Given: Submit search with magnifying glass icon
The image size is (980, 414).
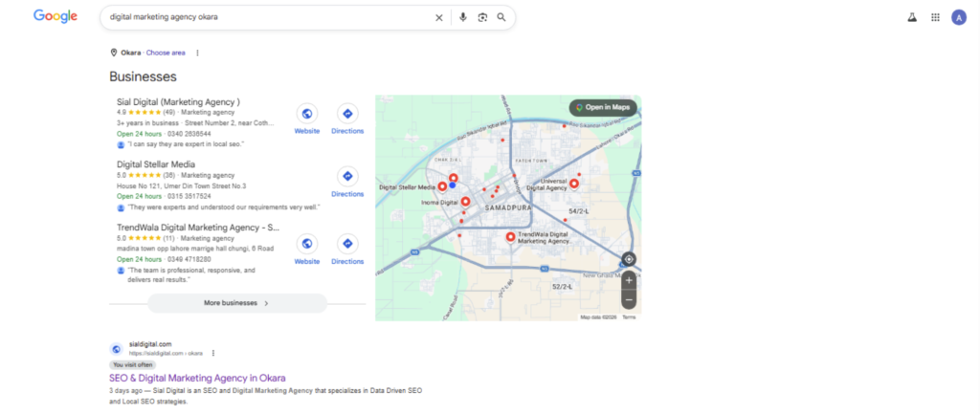Looking at the screenshot, I should point(501,17).
